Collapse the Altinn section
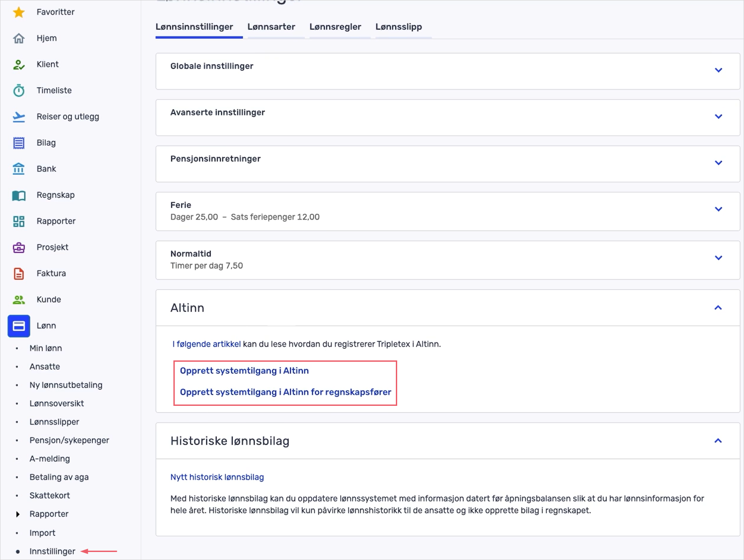The height and width of the screenshot is (560, 744). click(x=718, y=308)
